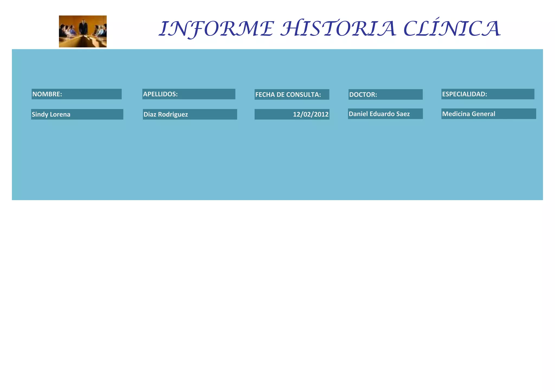The image size is (555, 392).
Task: Click the DOCTOR label box
Action: tap(385, 95)
